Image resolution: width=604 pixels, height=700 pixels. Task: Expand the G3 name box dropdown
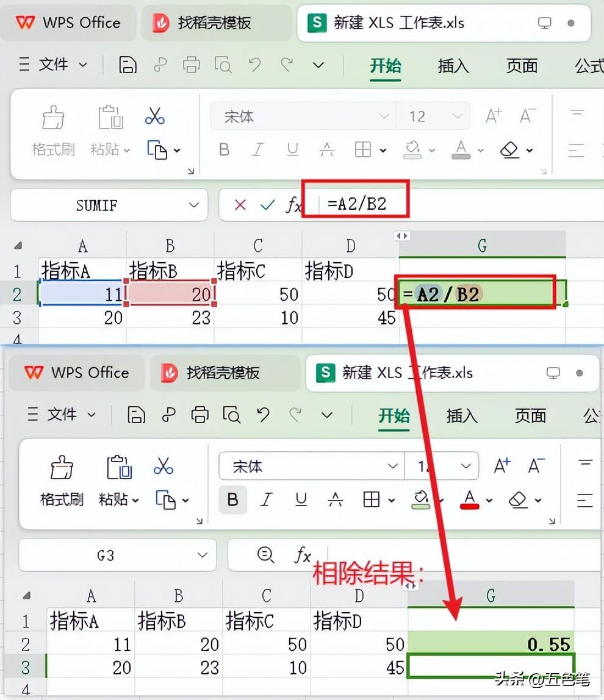[203, 555]
